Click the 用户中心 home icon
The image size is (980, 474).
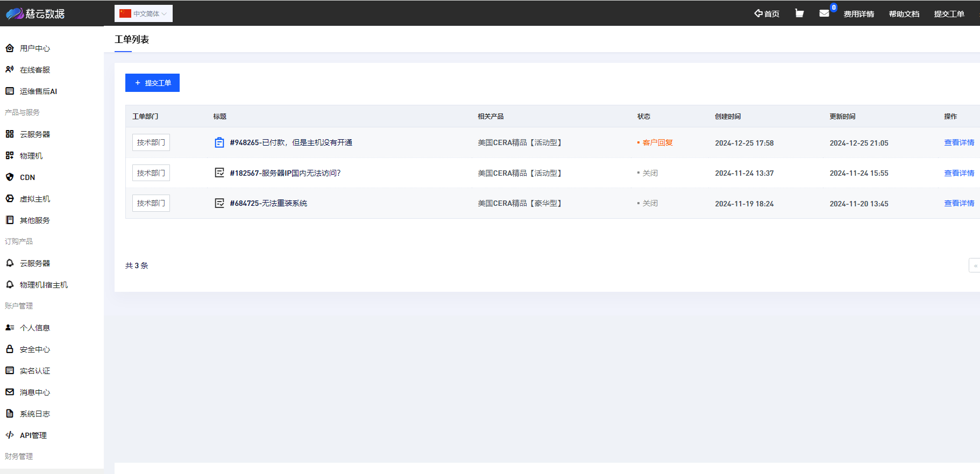(10, 48)
